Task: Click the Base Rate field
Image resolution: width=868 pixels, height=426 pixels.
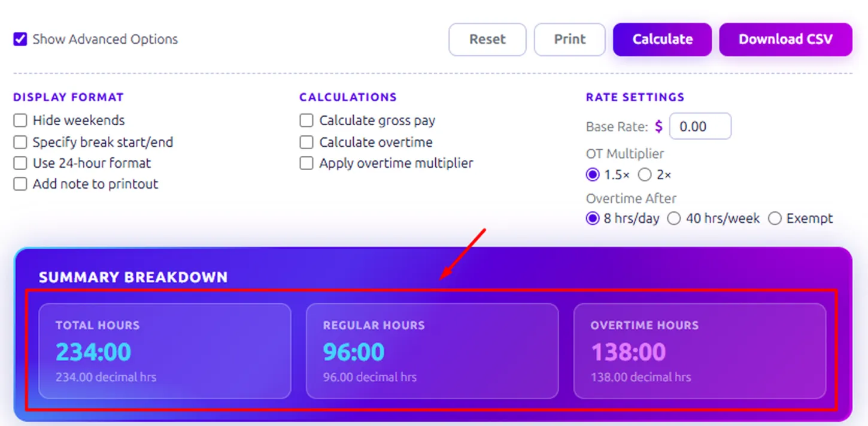Action: tap(700, 126)
